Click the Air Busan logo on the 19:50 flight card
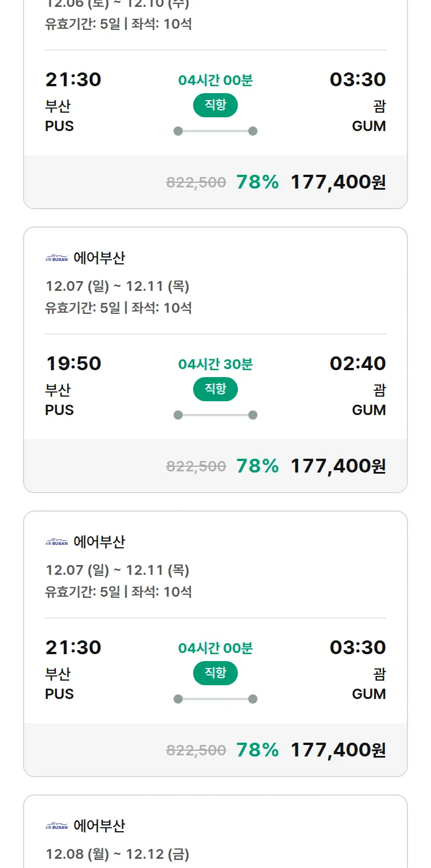This screenshot has width=431, height=868. 56,259
